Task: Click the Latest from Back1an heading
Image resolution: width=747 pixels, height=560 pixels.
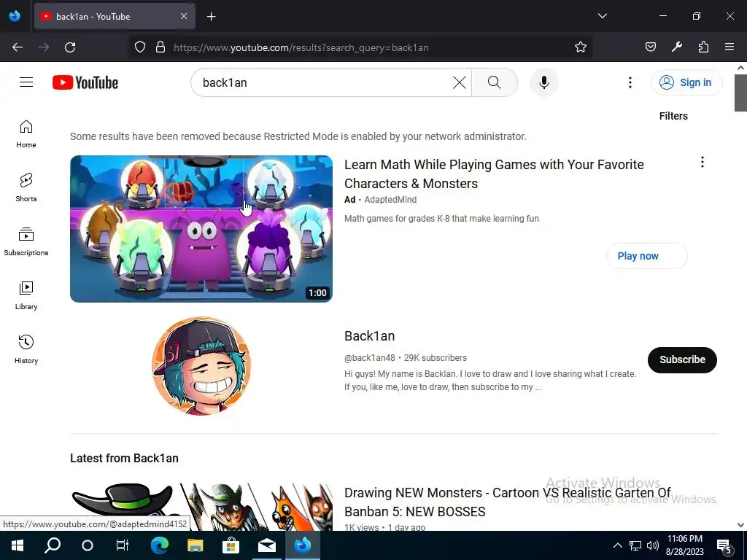Action: (124, 458)
